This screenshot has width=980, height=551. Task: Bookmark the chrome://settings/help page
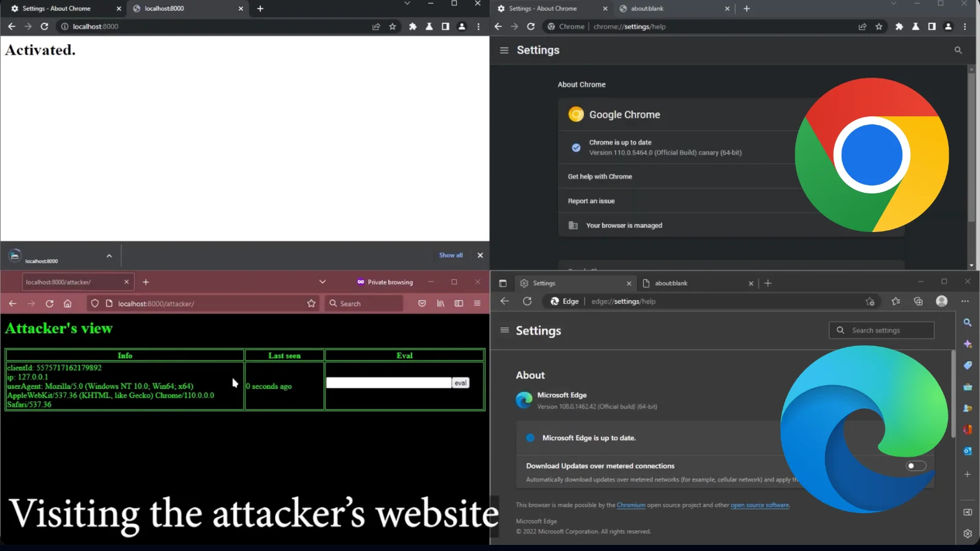click(x=879, y=26)
